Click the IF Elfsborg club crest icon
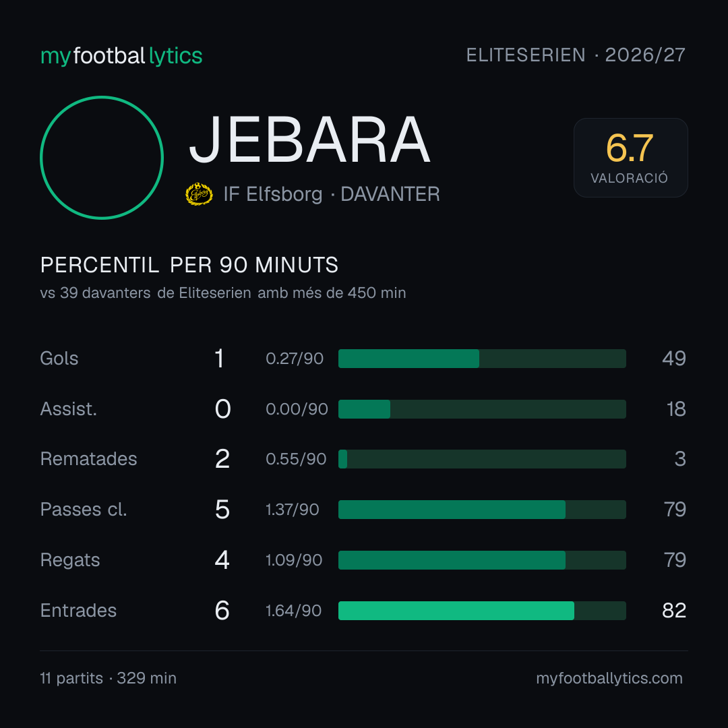This screenshot has height=728, width=728. tap(199, 194)
